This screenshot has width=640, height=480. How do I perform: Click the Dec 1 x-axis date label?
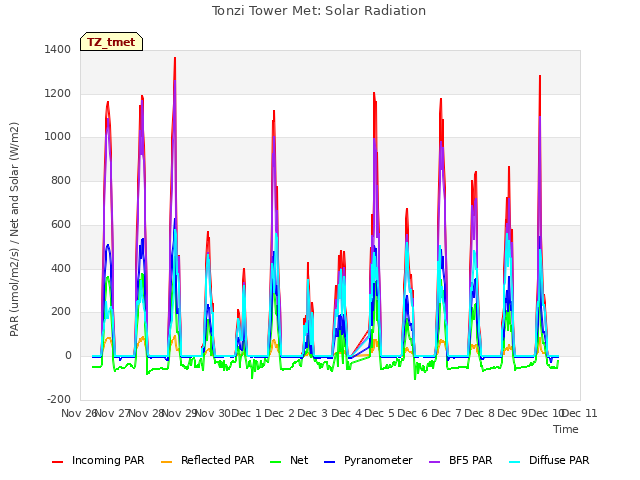tap(247, 413)
